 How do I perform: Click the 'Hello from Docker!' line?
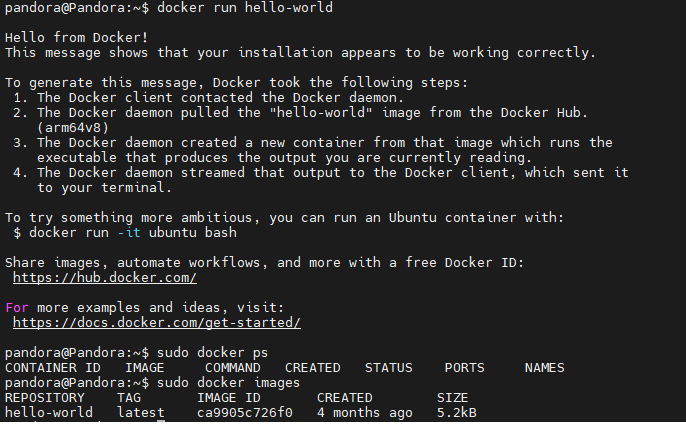click(77, 38)
